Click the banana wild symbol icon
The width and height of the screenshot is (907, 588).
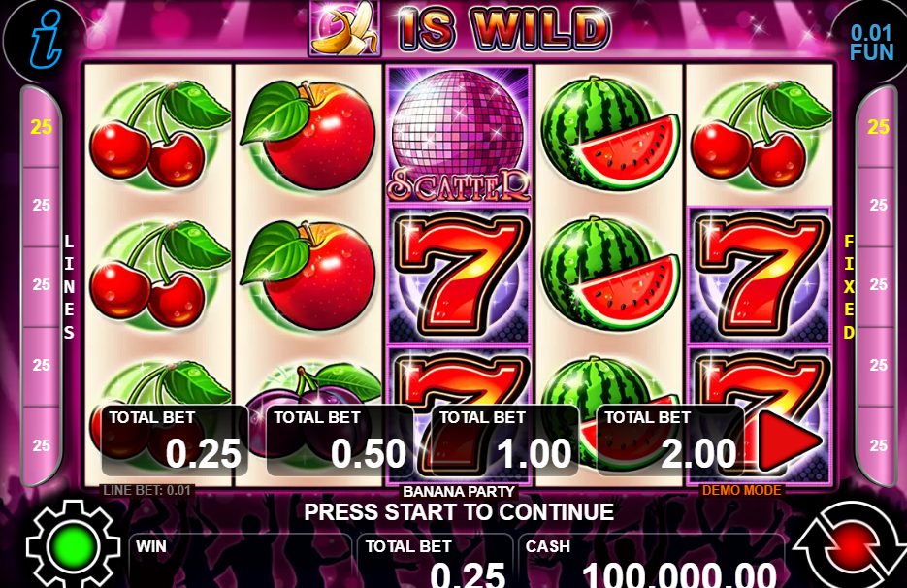344,28
